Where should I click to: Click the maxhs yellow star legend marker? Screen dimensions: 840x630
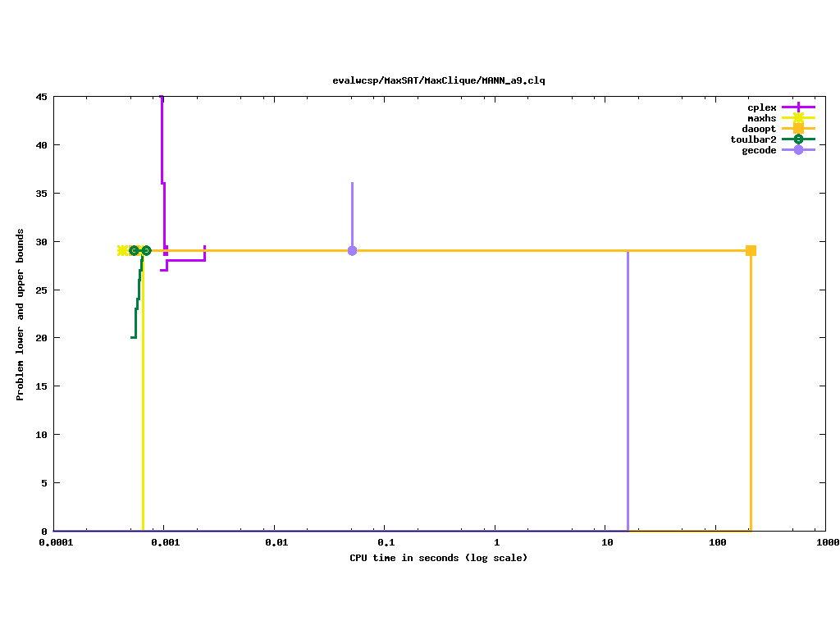[797, 118]
